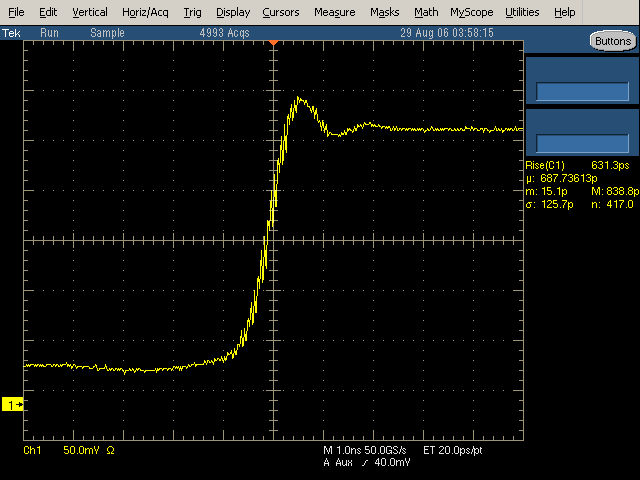Open the MyScope menu
640x480 pixels.
tap(471, 12)
